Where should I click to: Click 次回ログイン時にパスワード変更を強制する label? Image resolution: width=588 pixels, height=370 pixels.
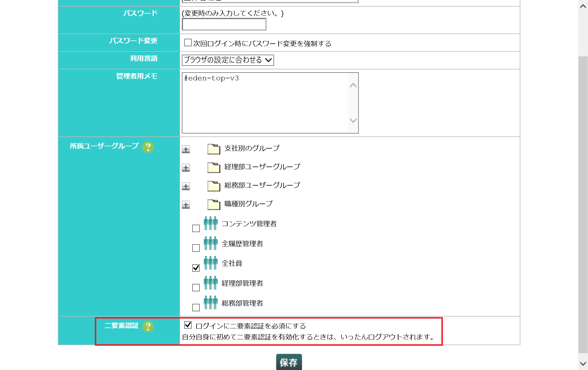pyautogui.click(x=262, y=44)
